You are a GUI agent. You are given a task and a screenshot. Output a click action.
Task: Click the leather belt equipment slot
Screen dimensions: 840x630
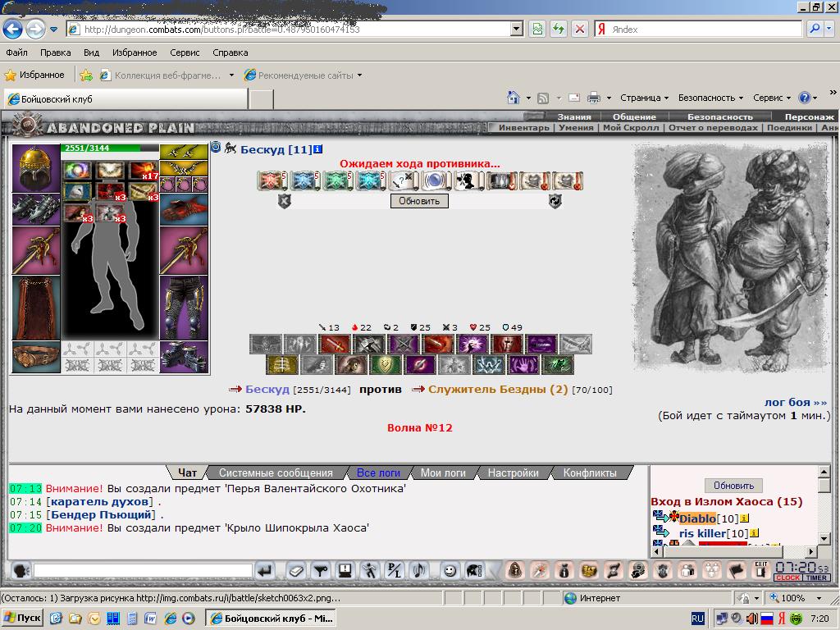(36, 357)
